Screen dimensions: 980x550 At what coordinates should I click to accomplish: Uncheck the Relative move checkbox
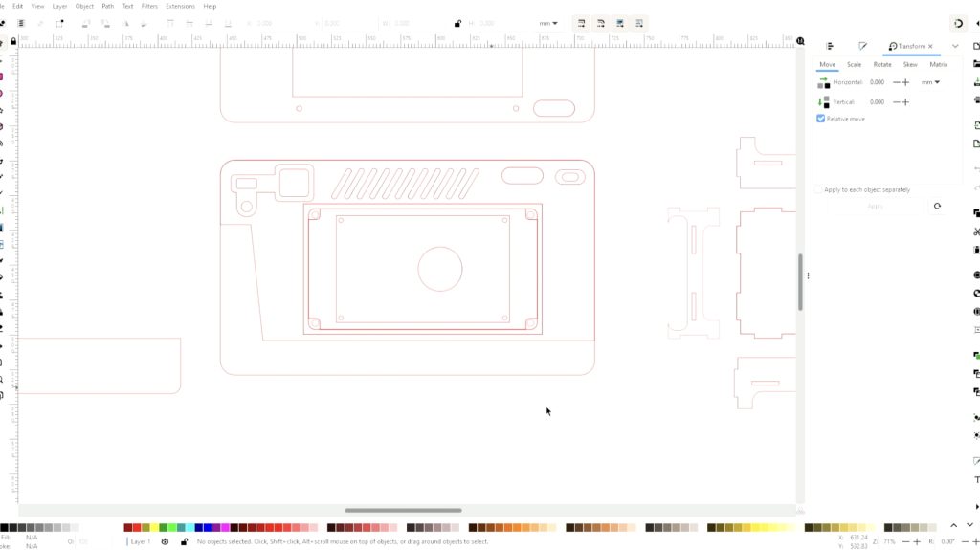(x=821, y=119)
